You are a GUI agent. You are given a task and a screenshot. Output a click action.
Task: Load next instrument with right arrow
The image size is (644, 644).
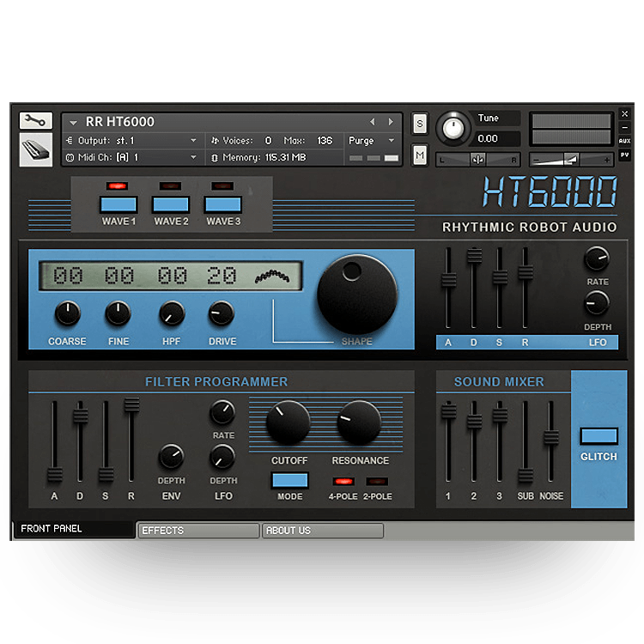(391, 122)
